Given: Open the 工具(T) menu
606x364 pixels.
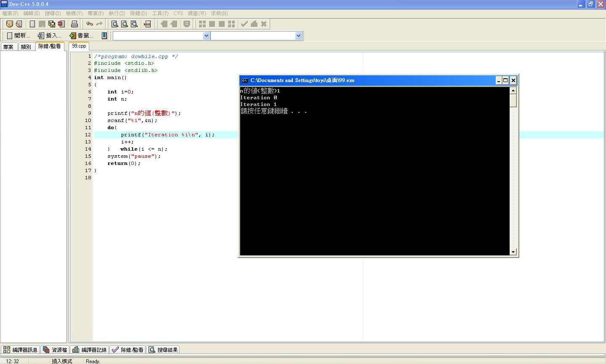Looking at the screenshot, I should coord(160,13).
